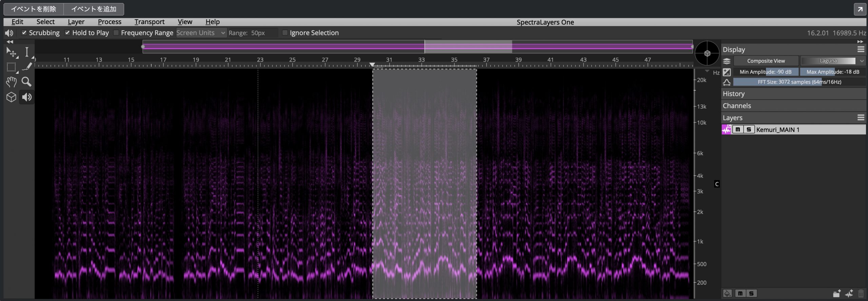Select the time range I-beam tool

pyautogui.click(x=26, y=52)
